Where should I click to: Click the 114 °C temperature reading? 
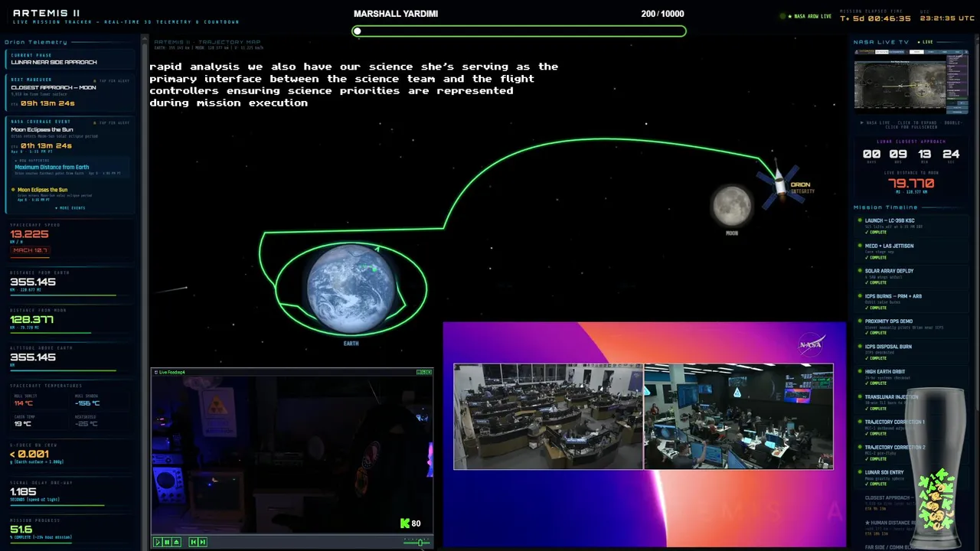(x=23, y=403)
